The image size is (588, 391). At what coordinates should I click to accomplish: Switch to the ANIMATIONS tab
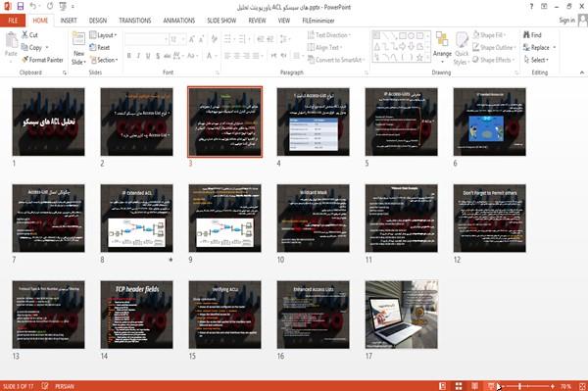179,21
